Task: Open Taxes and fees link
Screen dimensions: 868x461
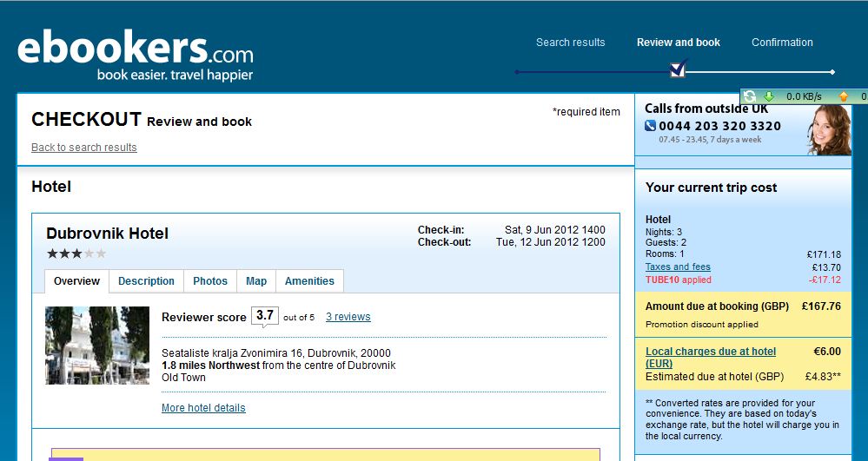Action: [678, 267]
